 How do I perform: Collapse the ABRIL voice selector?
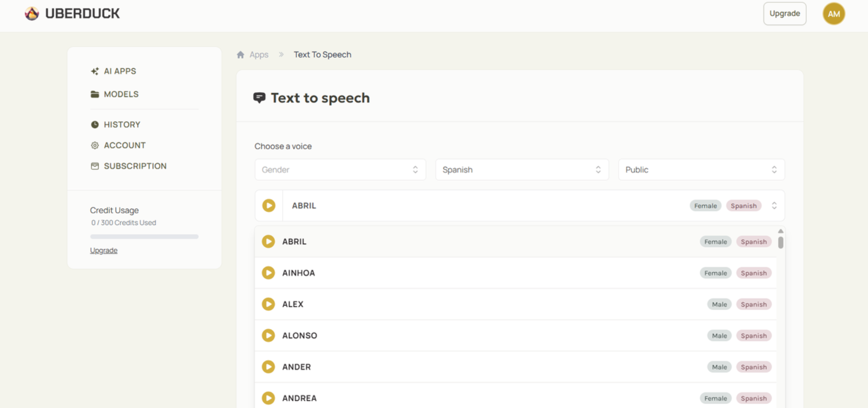[774, 206]
